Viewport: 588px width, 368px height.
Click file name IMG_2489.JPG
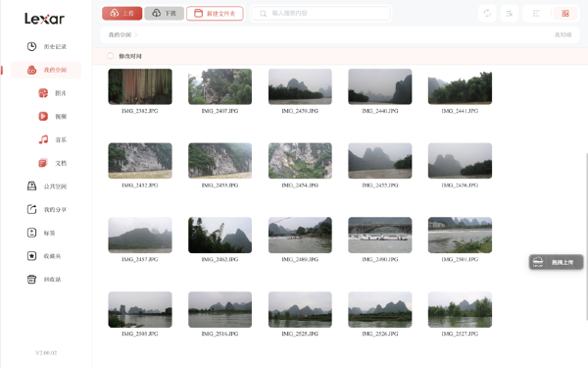point(300,259)
